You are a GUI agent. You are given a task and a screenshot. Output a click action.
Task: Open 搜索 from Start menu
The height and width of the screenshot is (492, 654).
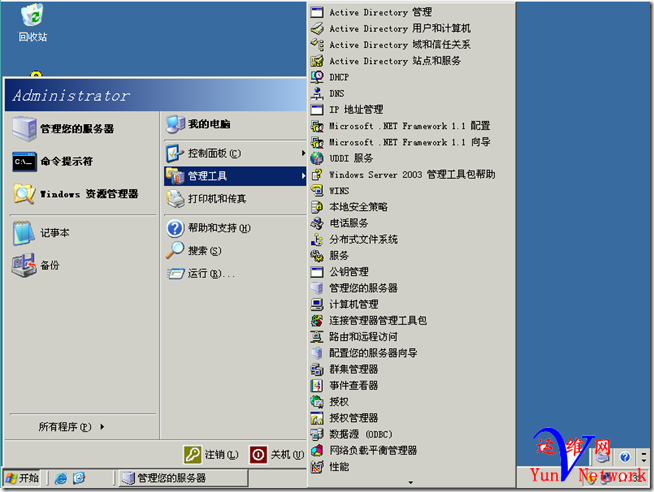click(x=235, y=251)
